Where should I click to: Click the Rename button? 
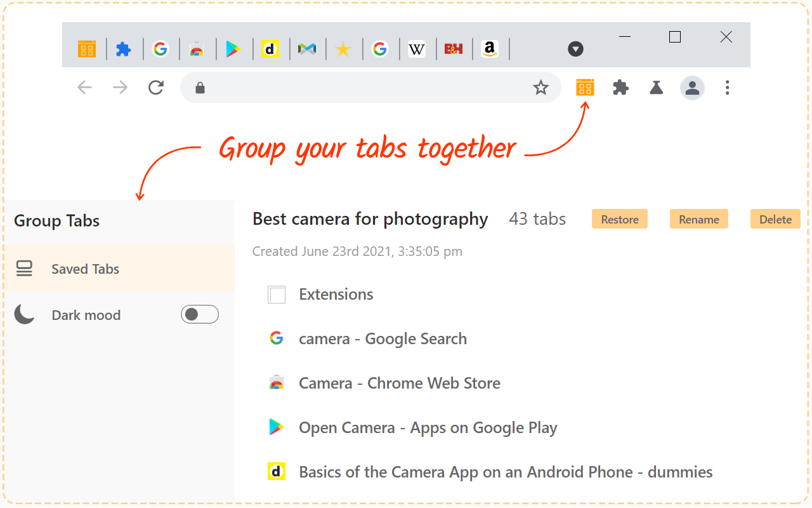point(698,218)
